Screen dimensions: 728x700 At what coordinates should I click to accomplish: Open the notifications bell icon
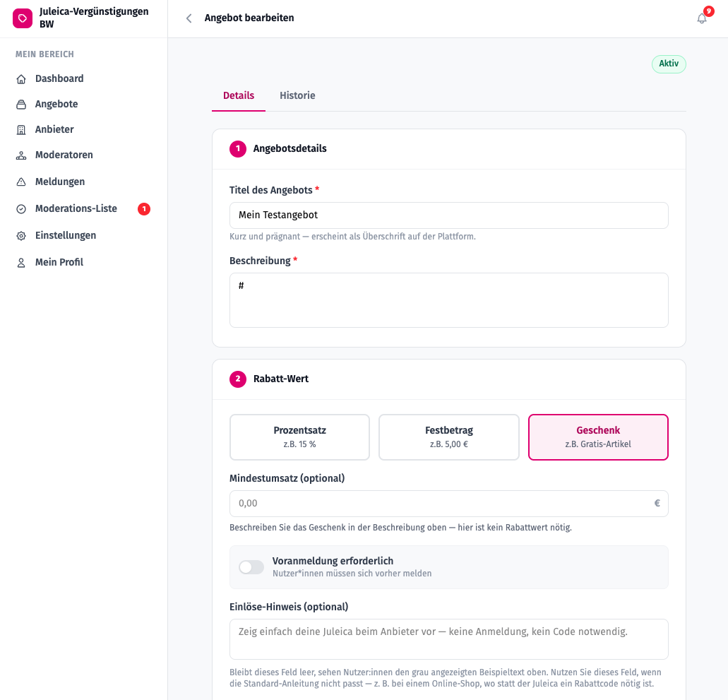pos(702,18)
